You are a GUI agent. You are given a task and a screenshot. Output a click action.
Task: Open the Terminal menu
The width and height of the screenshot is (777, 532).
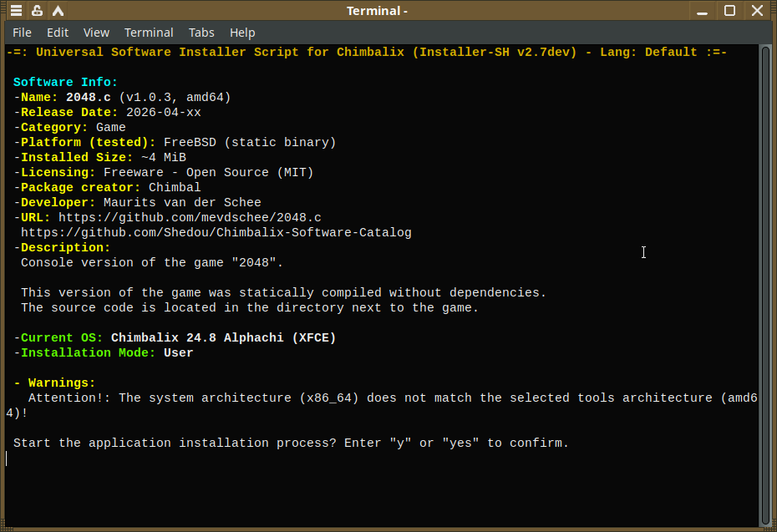click(149, 33)
